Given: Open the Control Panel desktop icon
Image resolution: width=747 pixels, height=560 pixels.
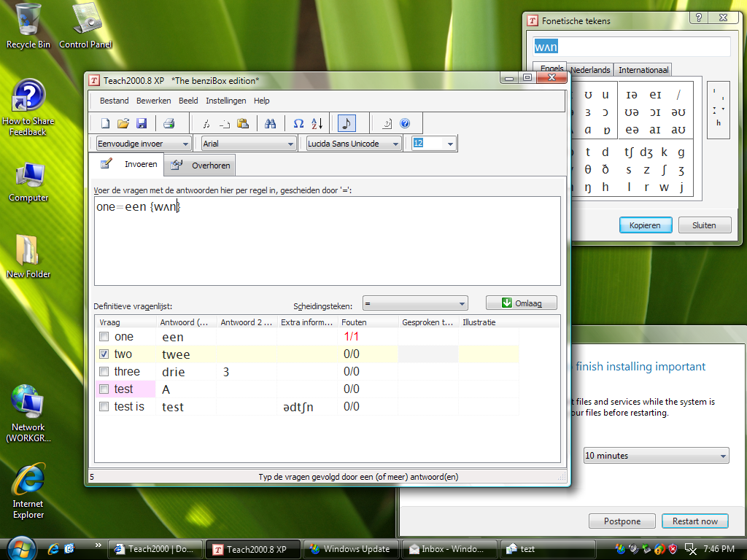Looking at the screenshot, I should click(x=86, y=26).
